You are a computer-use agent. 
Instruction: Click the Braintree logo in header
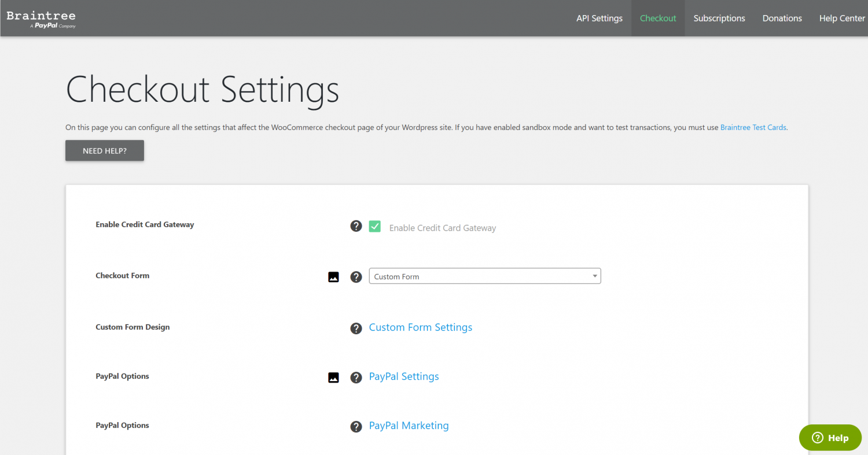click(41, 19)
